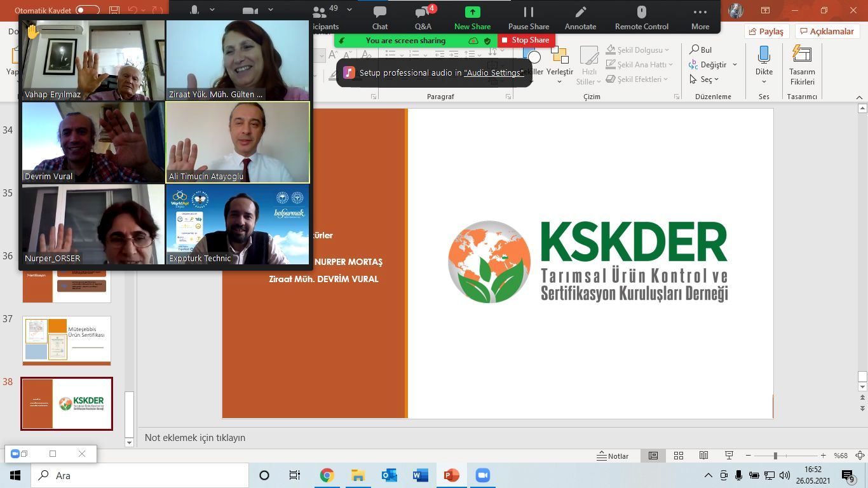Open the Zoom Q&A panel
This screenshot has width=868, height=488.
(x=423, y=18)
